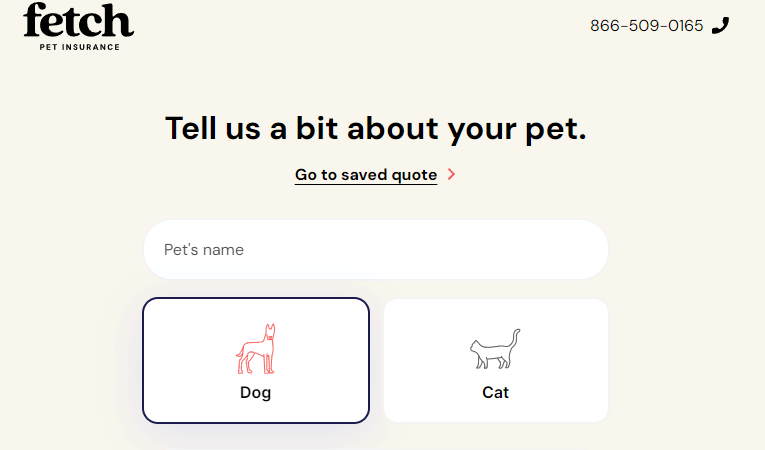Choose the Dog text label
Screen dimensions: 765x450
[x=256, y=393]
